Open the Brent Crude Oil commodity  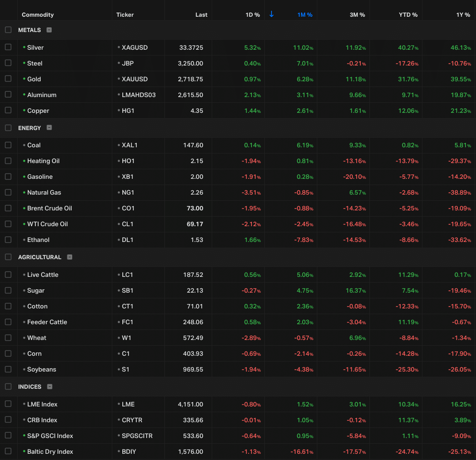(50, 208)
